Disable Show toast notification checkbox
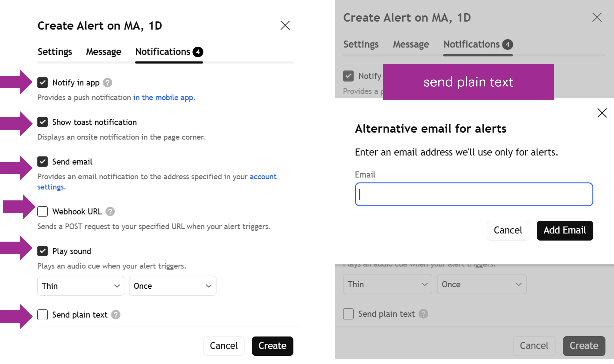 43,122
